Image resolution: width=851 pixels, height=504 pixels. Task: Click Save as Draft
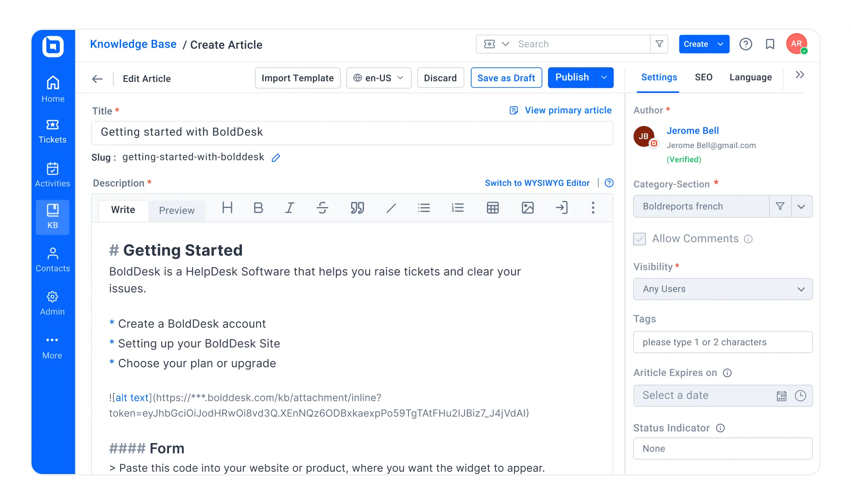(x=506, y=78)
